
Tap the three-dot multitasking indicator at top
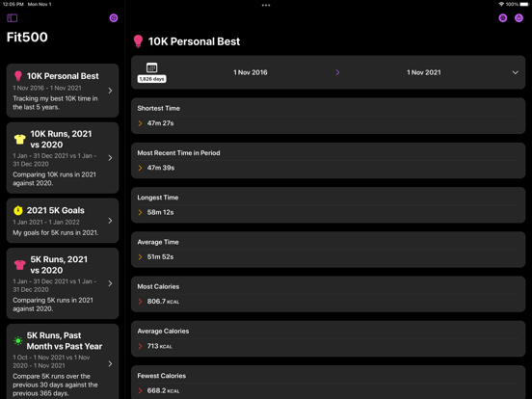266,5
